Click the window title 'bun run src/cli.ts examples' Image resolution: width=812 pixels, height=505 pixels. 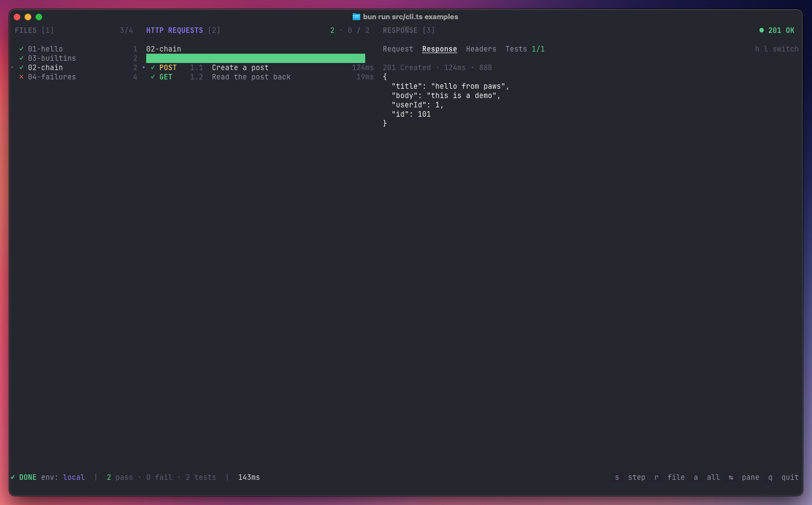pos(411,17)
